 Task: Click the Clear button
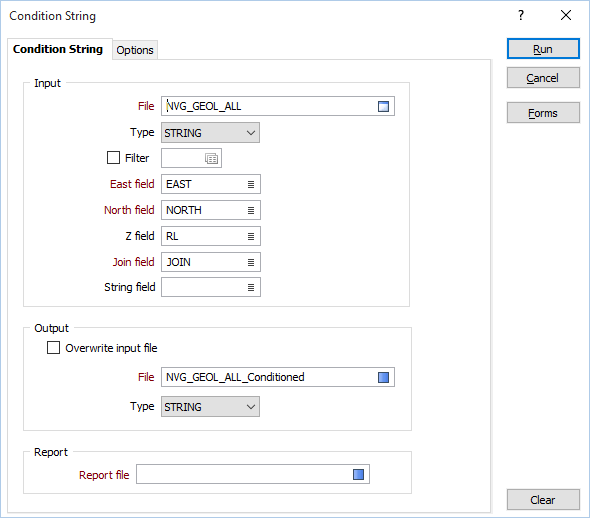click(x=543, y=500)
